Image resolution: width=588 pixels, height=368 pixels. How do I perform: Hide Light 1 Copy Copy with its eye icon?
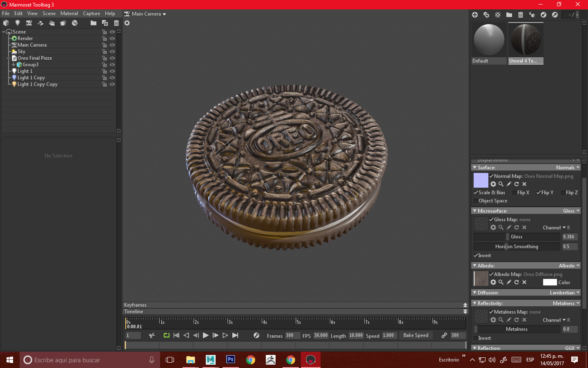pyautogui.click(x=112, y=84)
